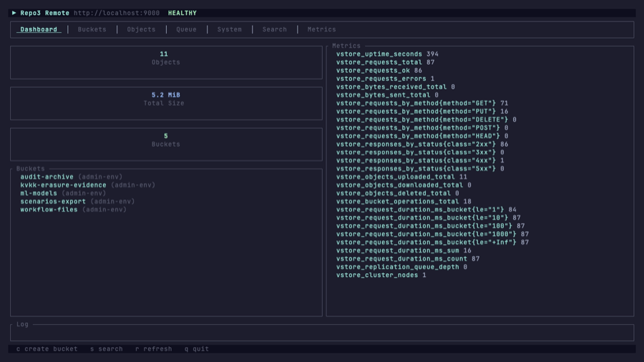Click vstore_bytes_received_total metric line

point(396,87)
